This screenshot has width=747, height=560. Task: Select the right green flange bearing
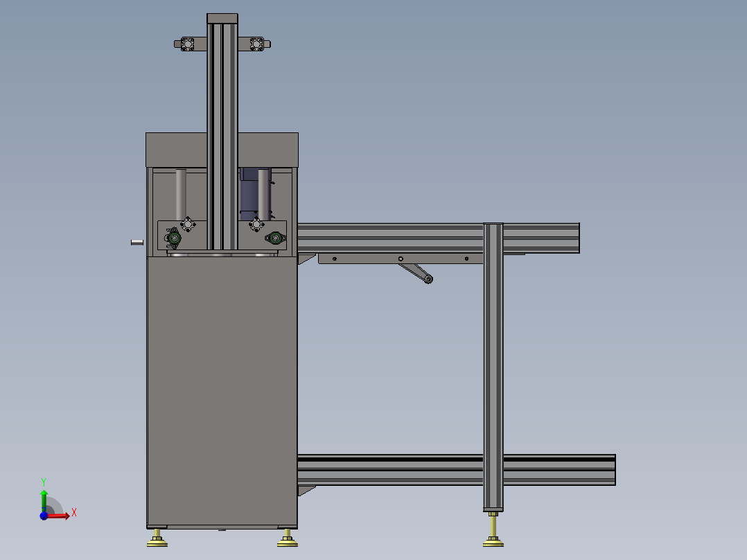pos(275,237)
